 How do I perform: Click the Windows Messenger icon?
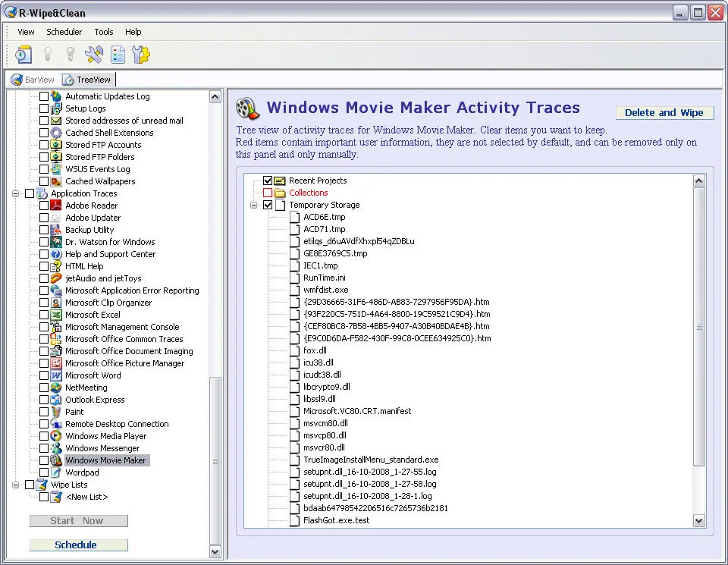point(56,448)
